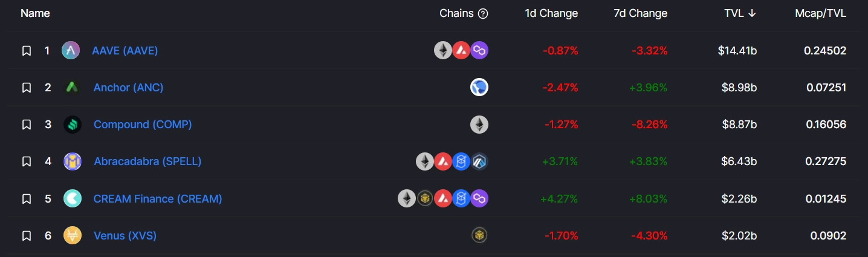Screen dimensions: 868x257
Task: Open the CREAM Finance (CREAM) link
Action: [158, 198]
